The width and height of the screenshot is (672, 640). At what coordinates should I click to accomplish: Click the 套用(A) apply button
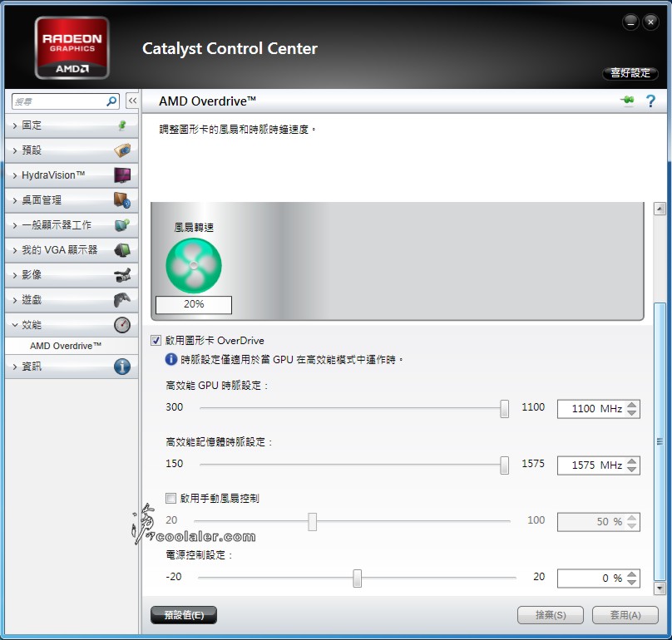point(625,615)
